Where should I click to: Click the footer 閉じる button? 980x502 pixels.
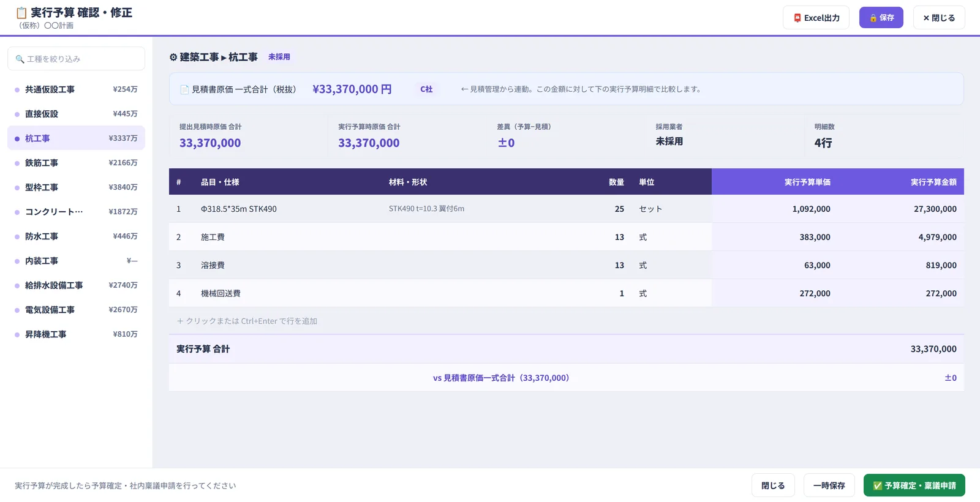[773, 485]
